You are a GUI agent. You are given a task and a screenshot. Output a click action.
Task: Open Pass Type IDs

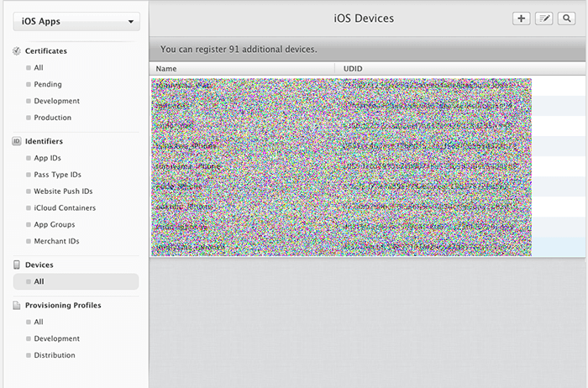coord(57,175)
